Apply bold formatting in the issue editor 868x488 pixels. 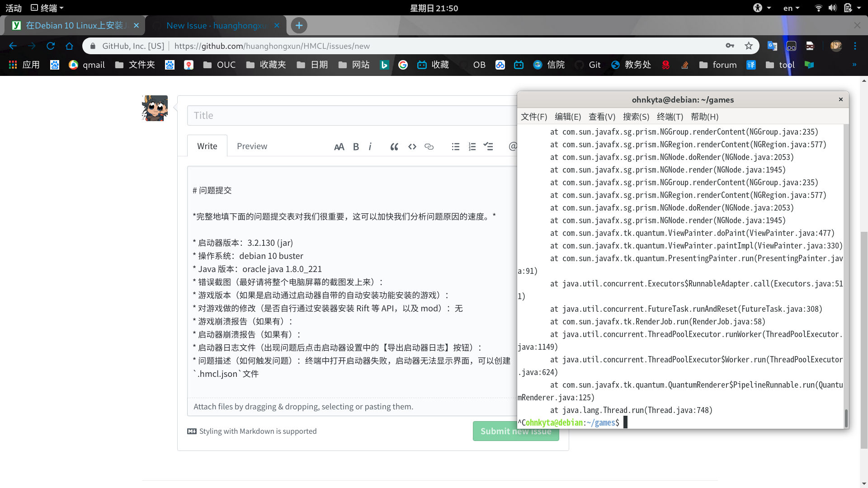pyautogui.click(x=356, y=146)
